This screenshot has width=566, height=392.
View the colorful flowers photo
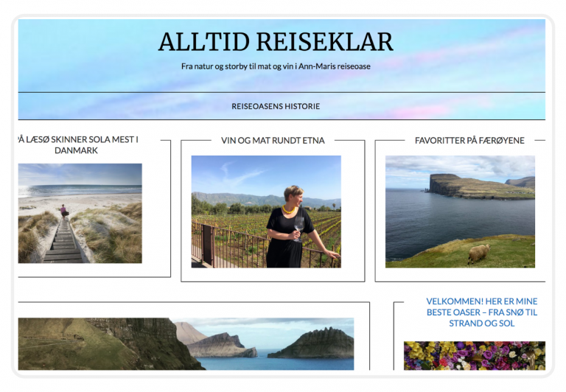(x=475, y=356)
